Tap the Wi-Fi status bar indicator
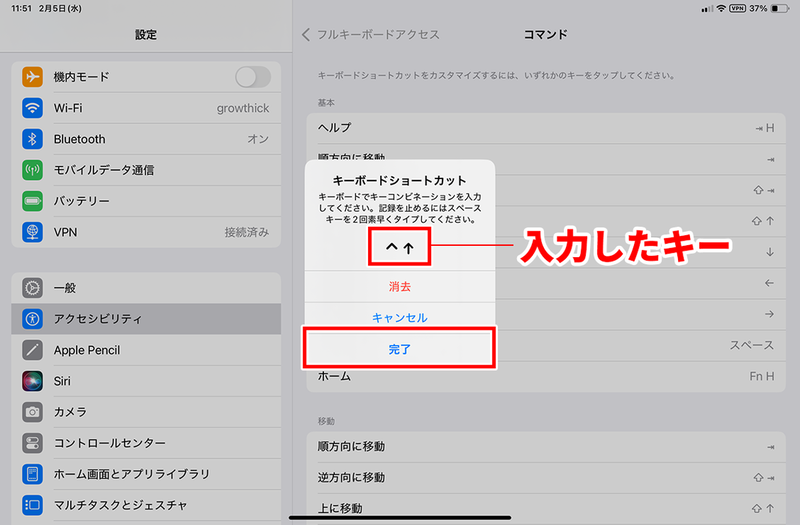 click(x=721, y=8)
